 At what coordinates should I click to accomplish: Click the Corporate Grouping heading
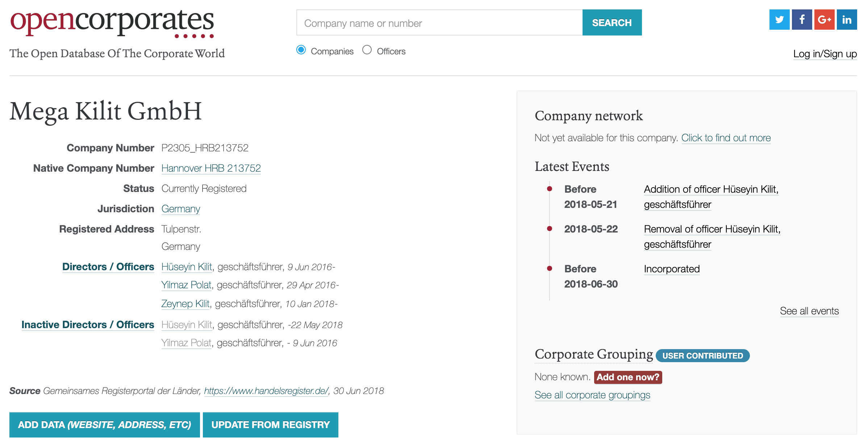tap(594, 354)
